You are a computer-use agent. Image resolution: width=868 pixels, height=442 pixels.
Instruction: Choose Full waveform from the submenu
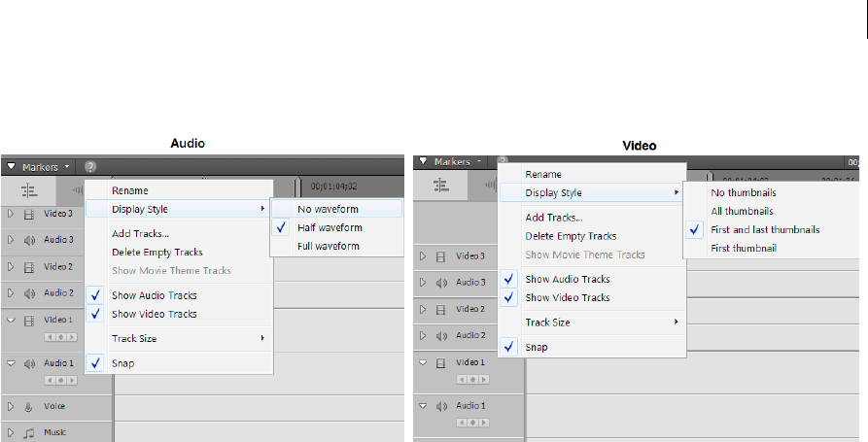click(329, 246)
